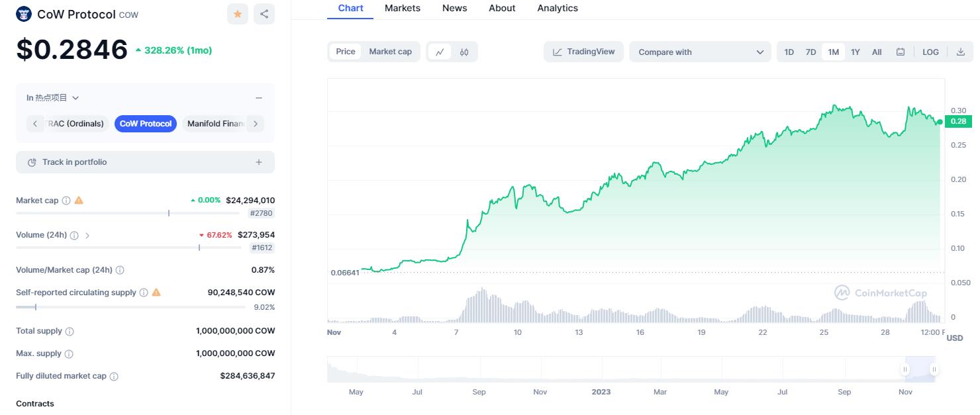Click Market cap info icon
The image size is (980, 415).
[66, 201]
